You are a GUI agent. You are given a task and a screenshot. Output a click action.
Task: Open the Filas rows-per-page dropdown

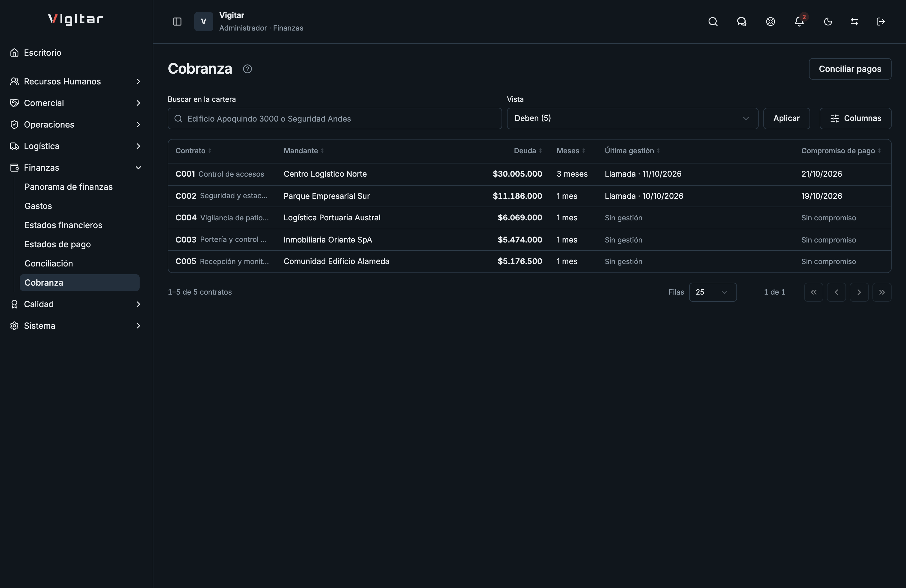(x=713, y=292)
